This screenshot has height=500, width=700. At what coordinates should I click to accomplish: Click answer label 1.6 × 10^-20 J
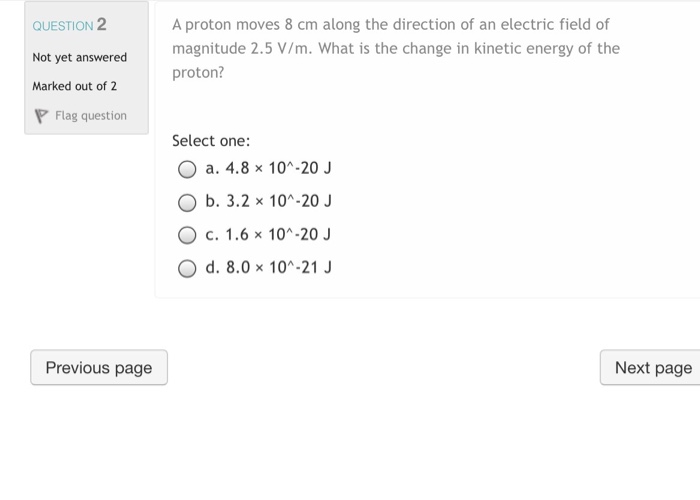point(268,235)
